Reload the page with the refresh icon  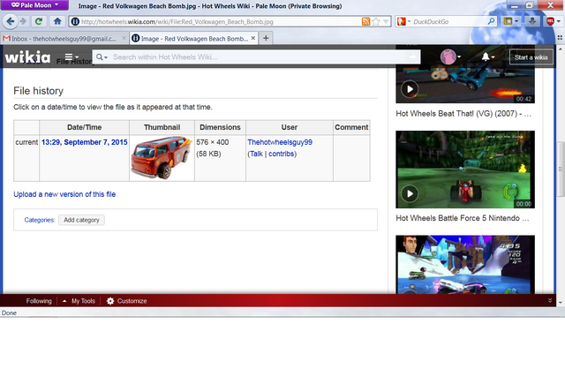39,21
